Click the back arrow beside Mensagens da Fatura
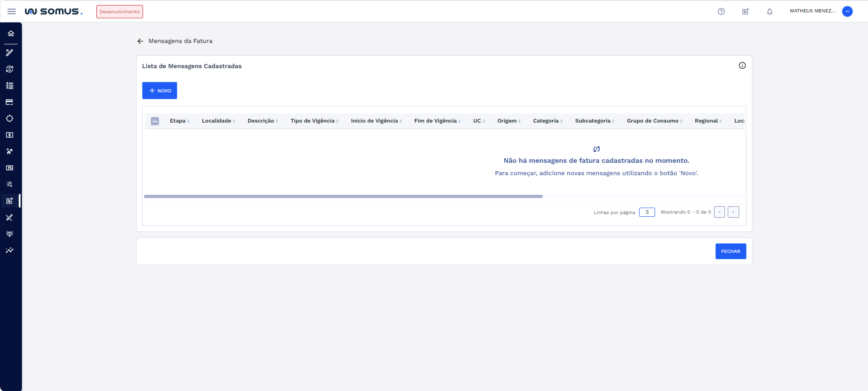 pos(140,41)
